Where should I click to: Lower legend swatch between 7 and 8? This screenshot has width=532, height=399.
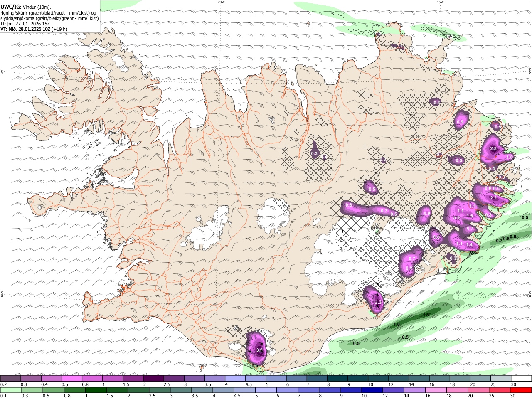point(308,390)
